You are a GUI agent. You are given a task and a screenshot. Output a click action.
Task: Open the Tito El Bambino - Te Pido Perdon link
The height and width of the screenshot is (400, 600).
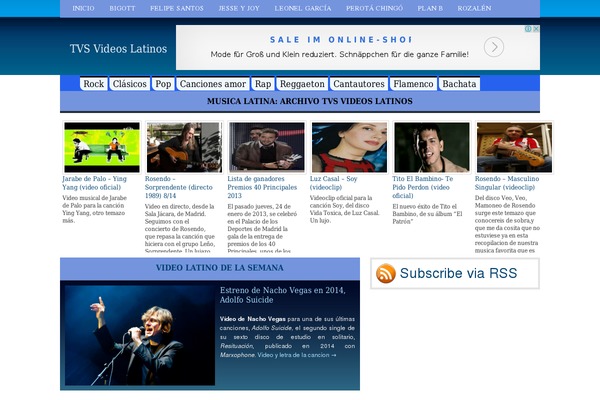point(423,187)
